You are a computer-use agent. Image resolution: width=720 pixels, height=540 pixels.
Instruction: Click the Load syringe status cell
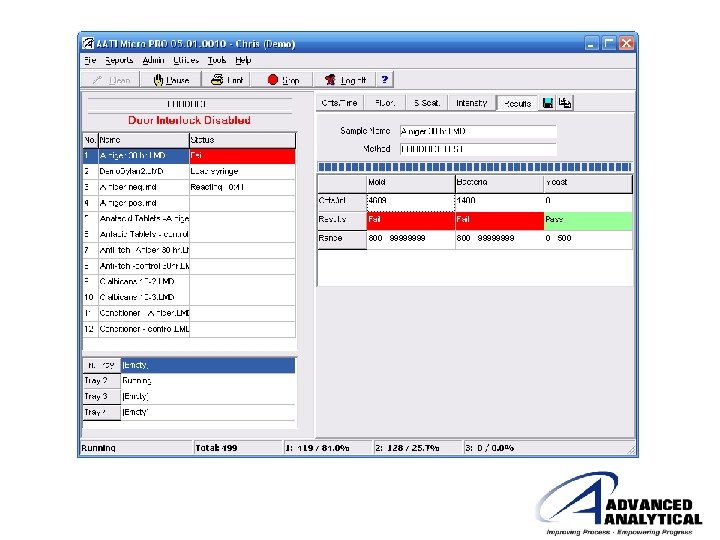pos(242,172)
